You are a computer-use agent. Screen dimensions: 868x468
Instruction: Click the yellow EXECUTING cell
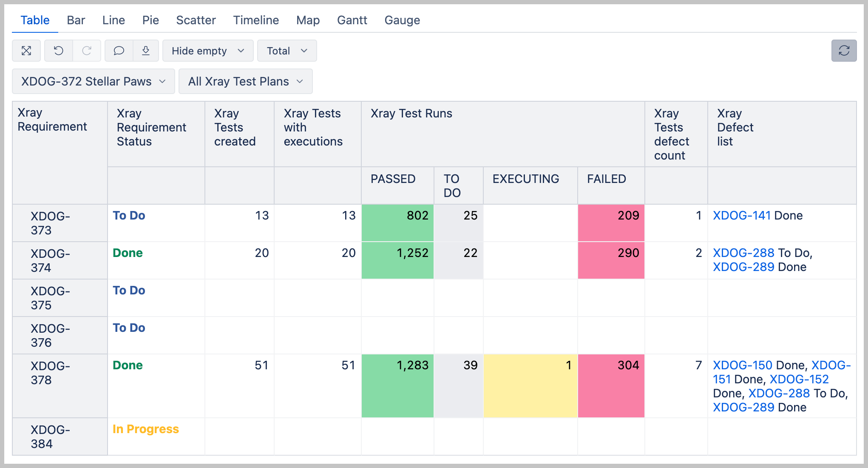(x=530, y=385)
